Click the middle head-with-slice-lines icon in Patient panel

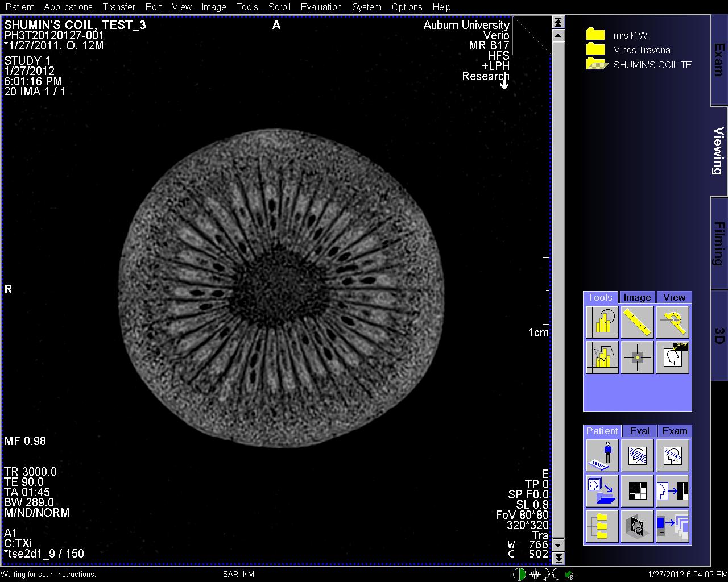pyautogui.click(x=637, y=455)
